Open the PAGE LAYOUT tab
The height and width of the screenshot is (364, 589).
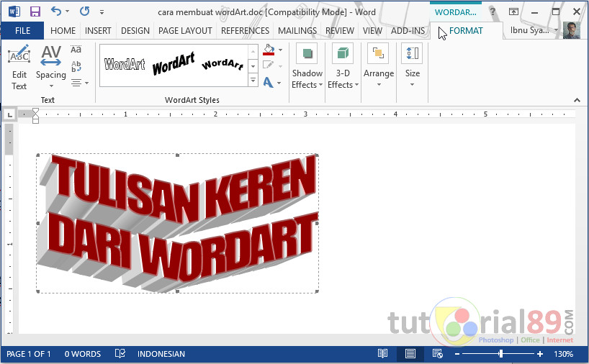pos(185,31)
